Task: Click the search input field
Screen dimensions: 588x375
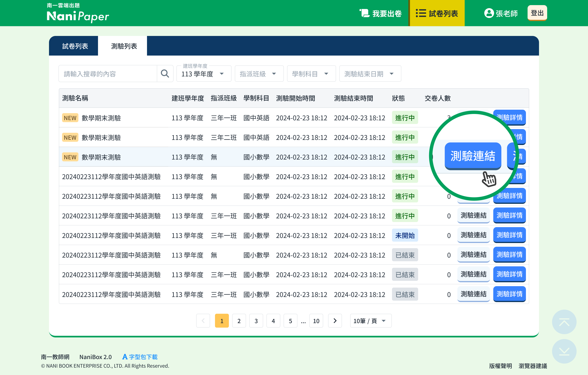Action: pyautogui.click(x=108, y=74)
